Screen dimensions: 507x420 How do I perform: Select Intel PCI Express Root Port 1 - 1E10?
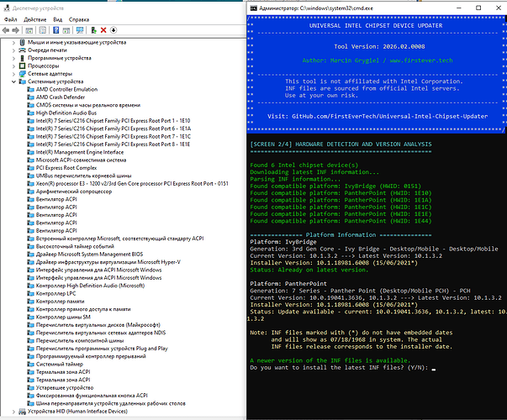(x=113, y=121)
